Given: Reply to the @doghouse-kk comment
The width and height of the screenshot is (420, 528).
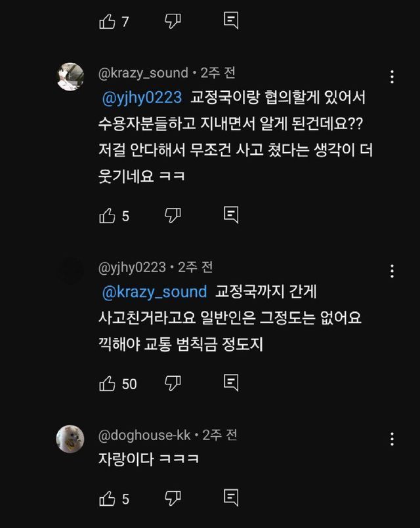Looking at the screenshot, I should [x=230, y=498].
